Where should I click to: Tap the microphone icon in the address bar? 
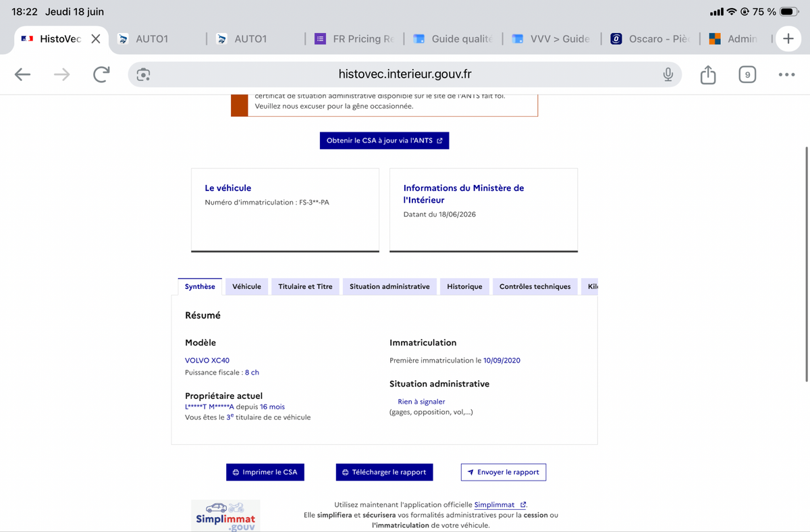(668, 74)
